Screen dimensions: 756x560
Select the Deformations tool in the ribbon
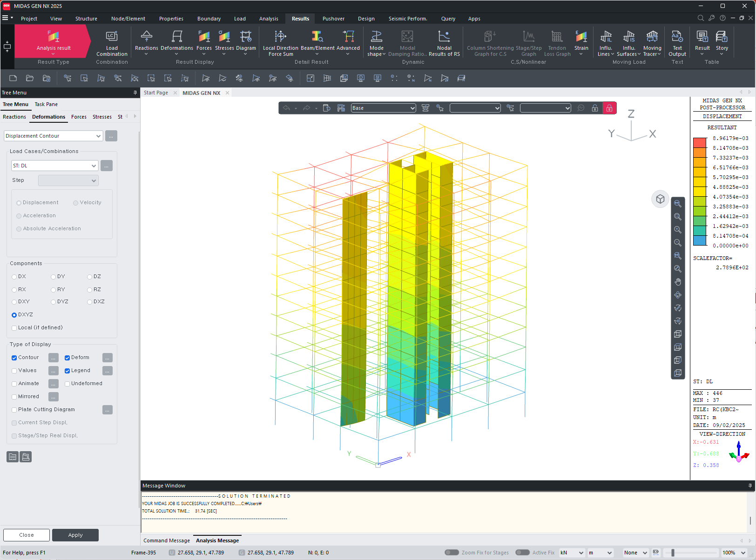pyautogui.click(x=176, y=42)
